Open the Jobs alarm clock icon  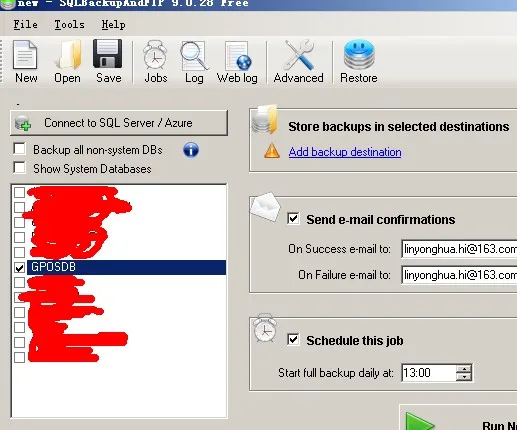tap(155, 55)
